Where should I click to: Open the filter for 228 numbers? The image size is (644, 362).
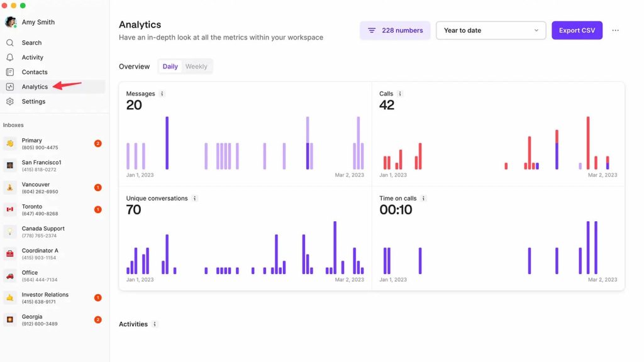(x=394, y=30)
